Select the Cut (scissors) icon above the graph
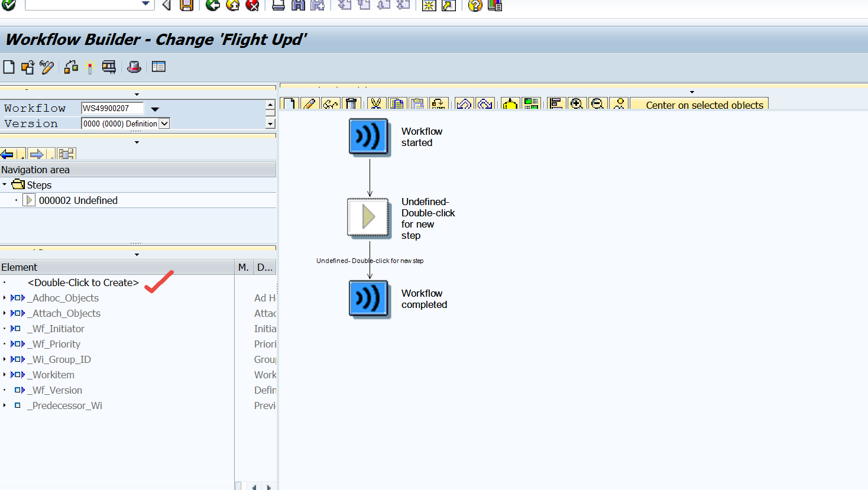This screenshot has width=868, height=490. click(376, 103)
